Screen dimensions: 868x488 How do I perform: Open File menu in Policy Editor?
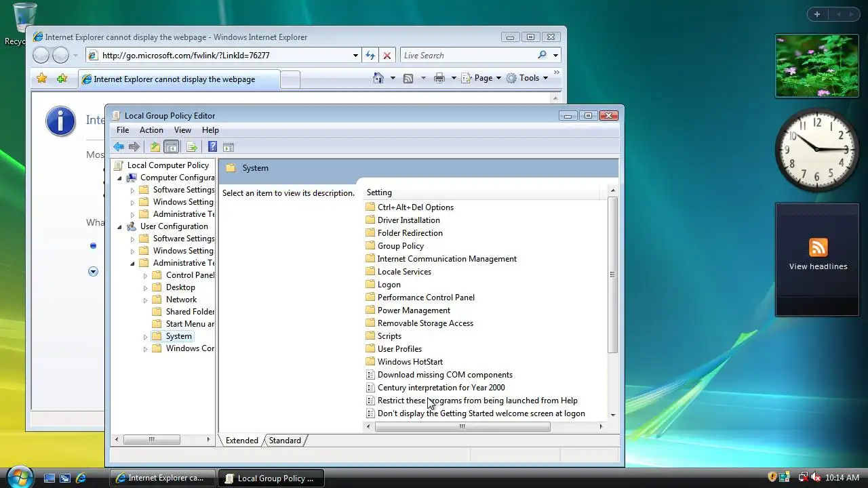tap(123, 130)
